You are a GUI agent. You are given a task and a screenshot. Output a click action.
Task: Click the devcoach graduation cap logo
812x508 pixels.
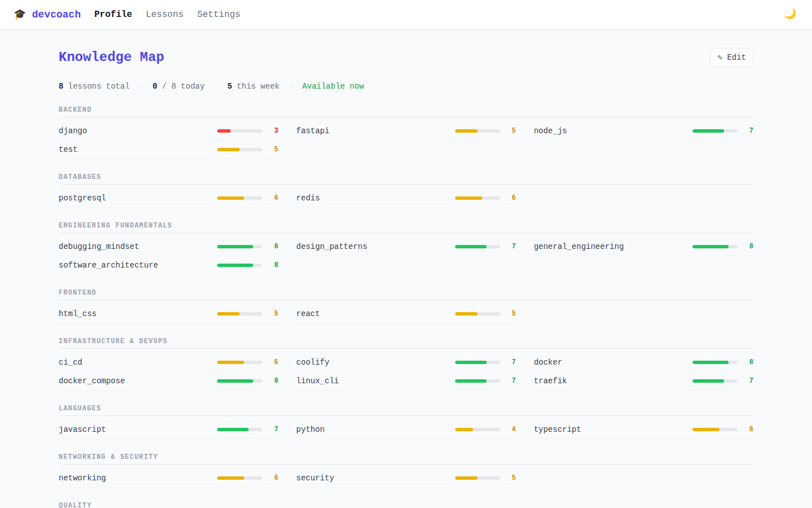pyautogui.click(x=20, y=14)
